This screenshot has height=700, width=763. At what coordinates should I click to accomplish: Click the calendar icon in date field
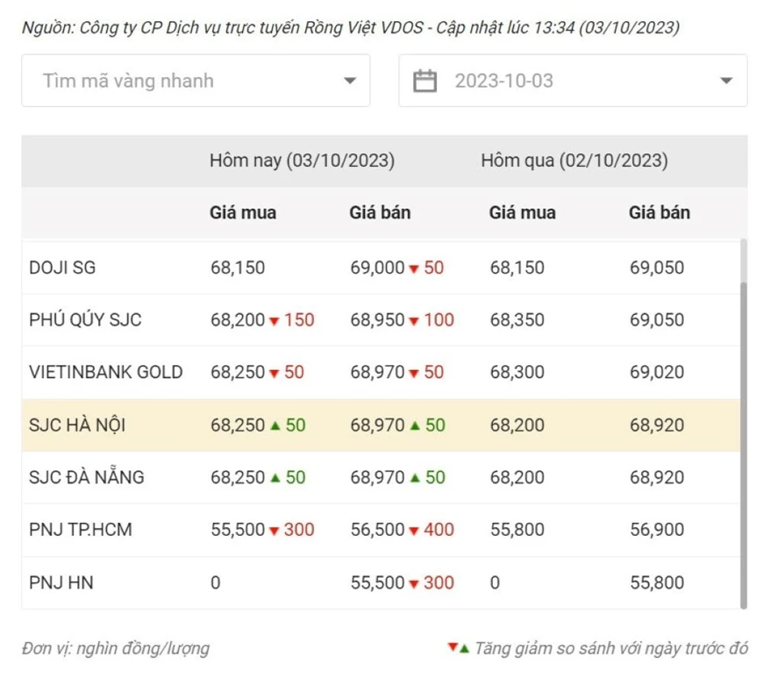click(x=425, y=82)
